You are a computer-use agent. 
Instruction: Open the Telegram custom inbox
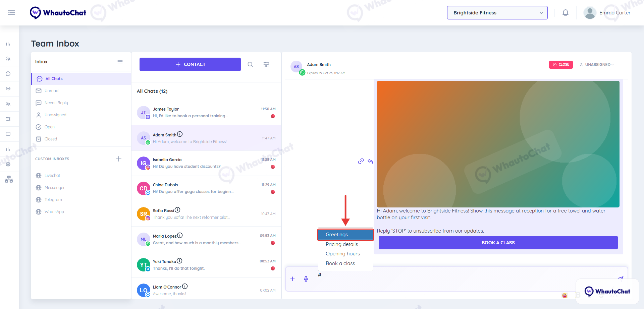(81, 200)
